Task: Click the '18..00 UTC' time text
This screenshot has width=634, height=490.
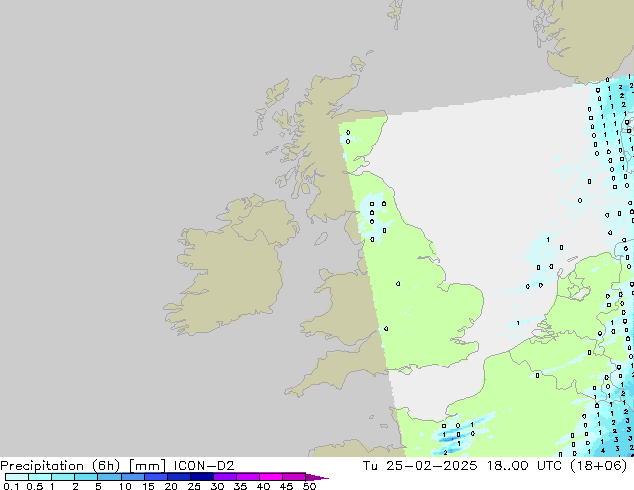Action: [524, 466]
